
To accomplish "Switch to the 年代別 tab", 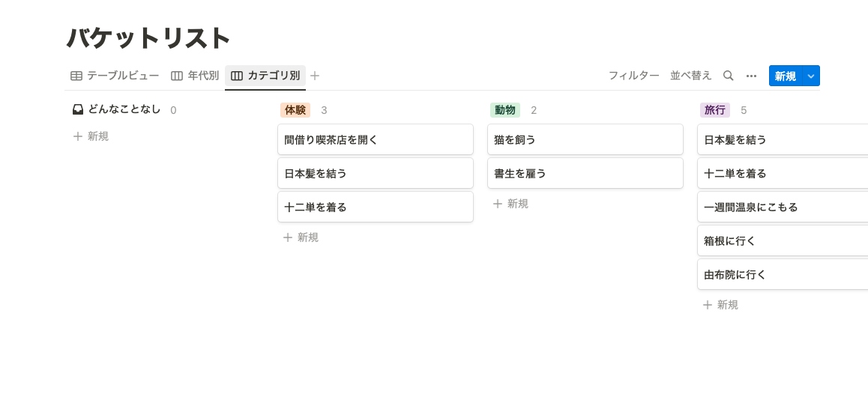I will (x=195, y=76).
